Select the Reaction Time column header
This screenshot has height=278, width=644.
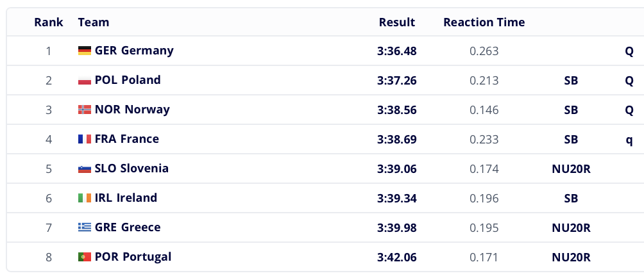[x=484, y=22]
